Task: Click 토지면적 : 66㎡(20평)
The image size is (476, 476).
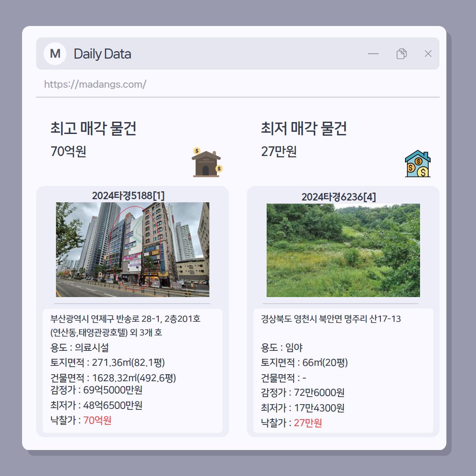Action: [x=305, y=362]
